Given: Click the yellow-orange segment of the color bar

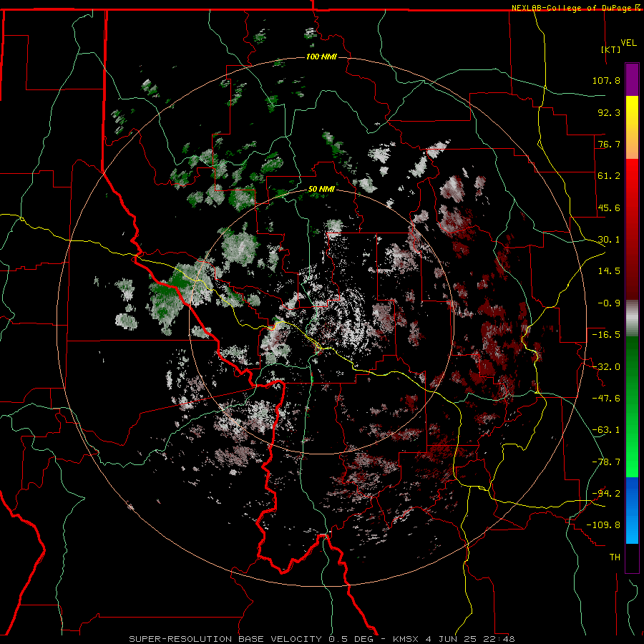Looking at the screenshot, I should click(632, 127).
